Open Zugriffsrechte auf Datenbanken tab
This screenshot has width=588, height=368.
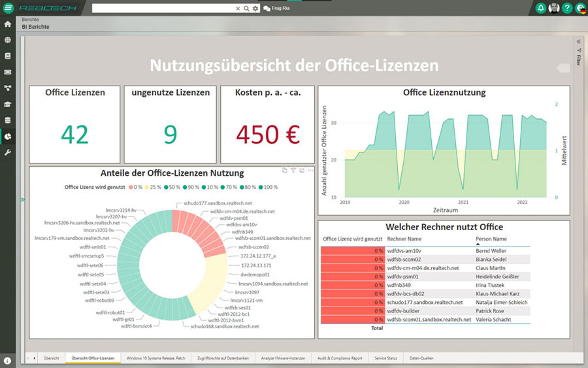point(223,358)
